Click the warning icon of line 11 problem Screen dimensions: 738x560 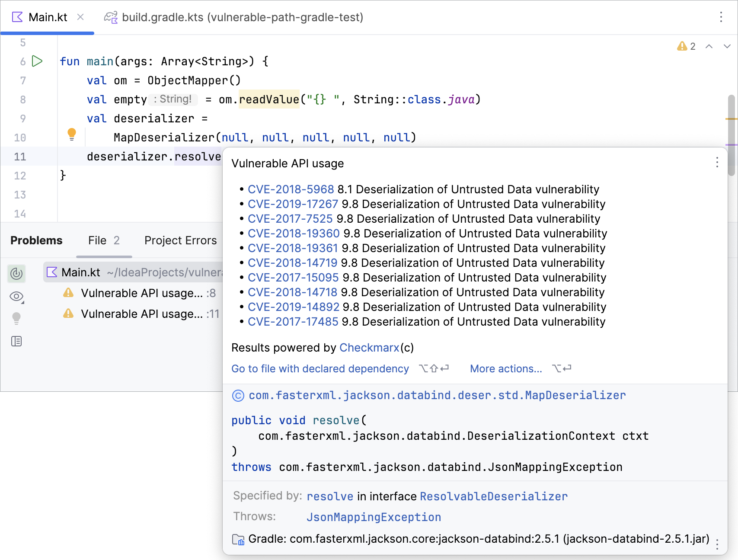coord(68,313)
